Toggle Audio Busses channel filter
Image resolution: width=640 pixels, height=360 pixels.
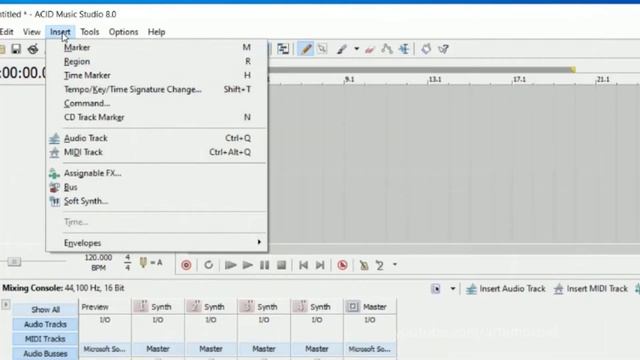(45, 353)
